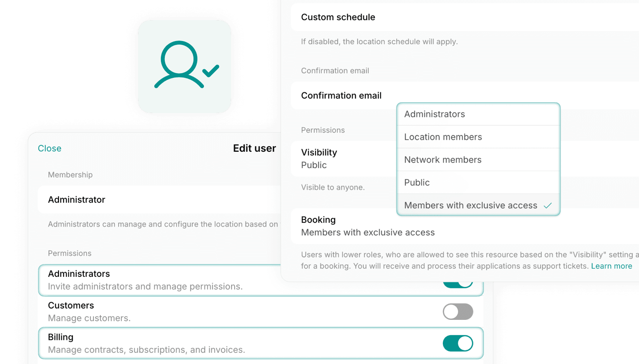
Task: Select Administrators from the visibility dropdown
Action: (x=434, y=114)
